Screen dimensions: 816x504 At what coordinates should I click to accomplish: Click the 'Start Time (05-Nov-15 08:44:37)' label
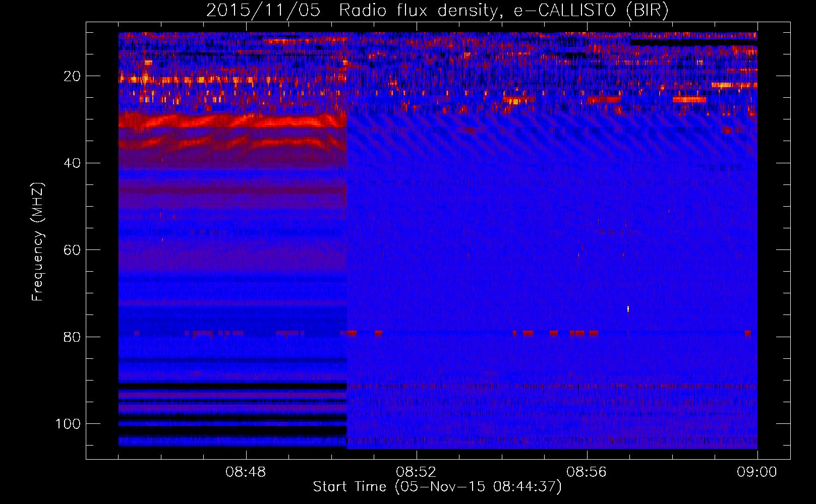pos(437,487)
